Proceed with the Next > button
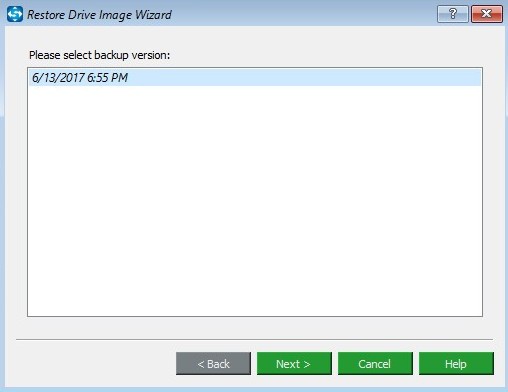The height and width of the screenshot is (392, 508). click(294, 364)
